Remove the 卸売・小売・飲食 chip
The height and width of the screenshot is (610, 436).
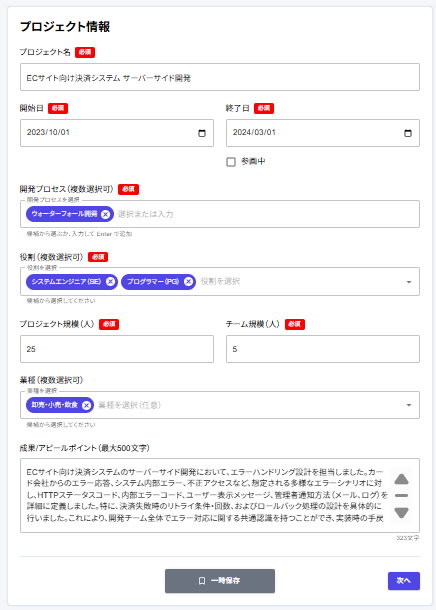pos(86,405)
